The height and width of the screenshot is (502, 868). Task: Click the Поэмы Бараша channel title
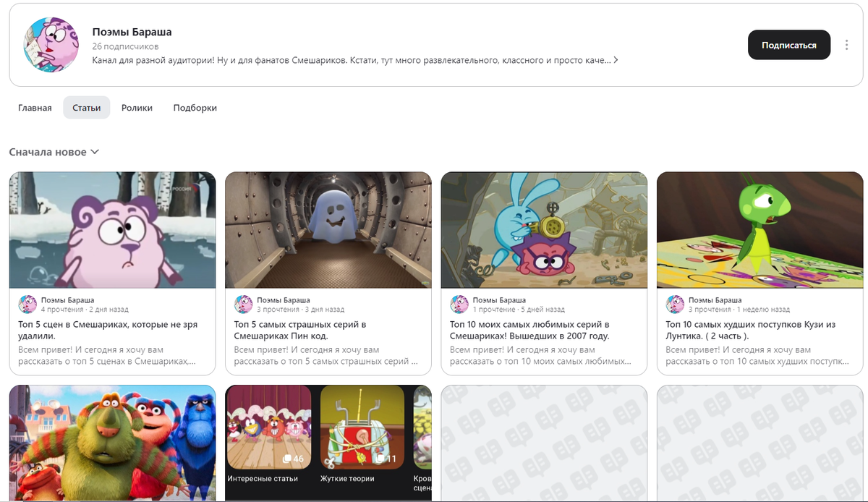click(x=132, y=32)
